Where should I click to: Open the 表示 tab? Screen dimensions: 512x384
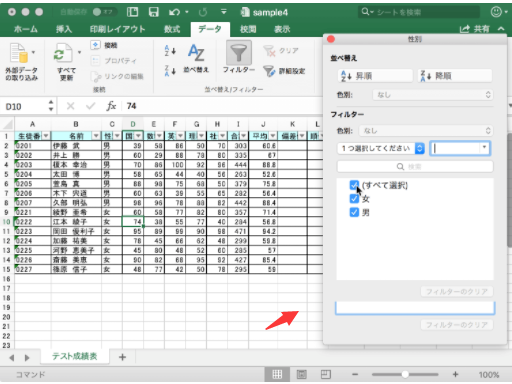282,29
